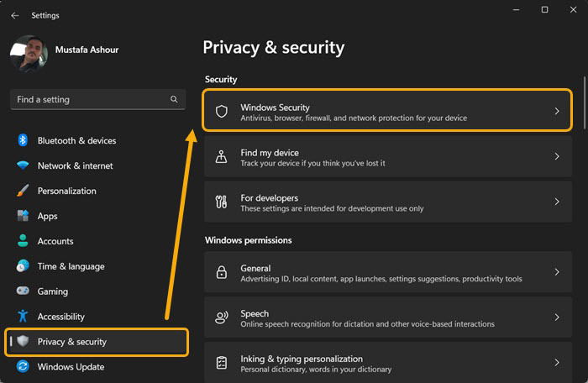Expand the Windows Security chevron
588x383 pixels.
[557, 112]
